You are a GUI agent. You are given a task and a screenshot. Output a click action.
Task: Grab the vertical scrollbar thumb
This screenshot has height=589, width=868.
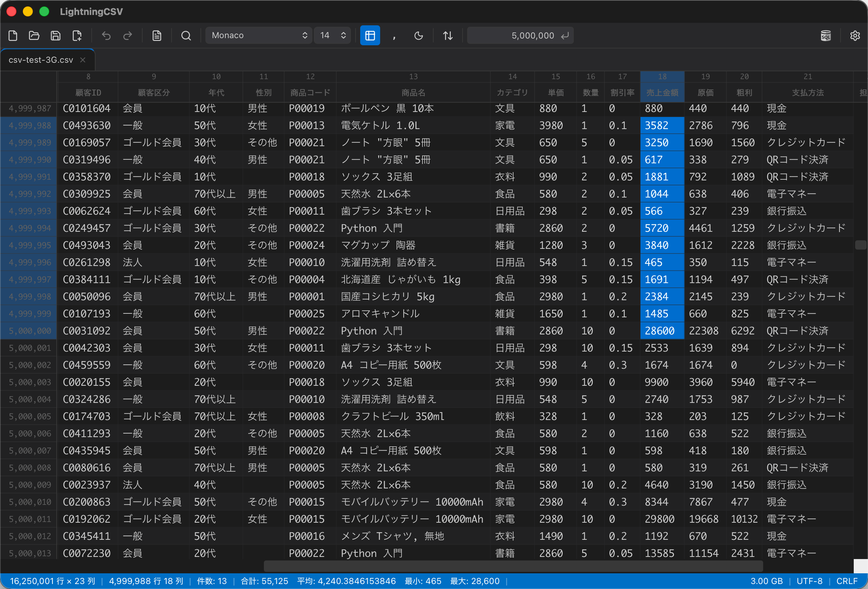(x=860, y=245)
